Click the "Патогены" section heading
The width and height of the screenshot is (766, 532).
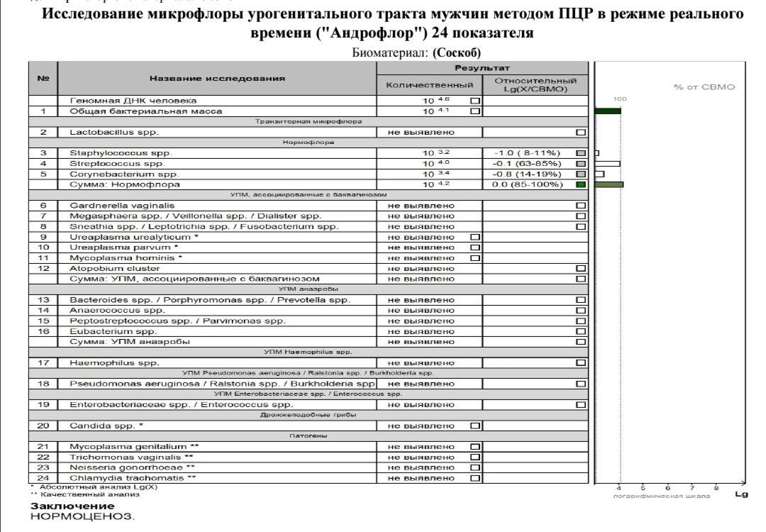point(309,436)
